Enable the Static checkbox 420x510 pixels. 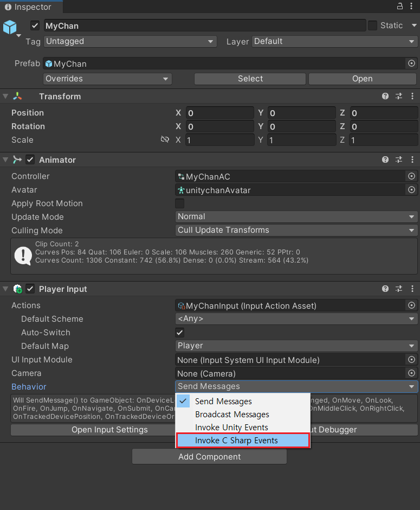372,25
